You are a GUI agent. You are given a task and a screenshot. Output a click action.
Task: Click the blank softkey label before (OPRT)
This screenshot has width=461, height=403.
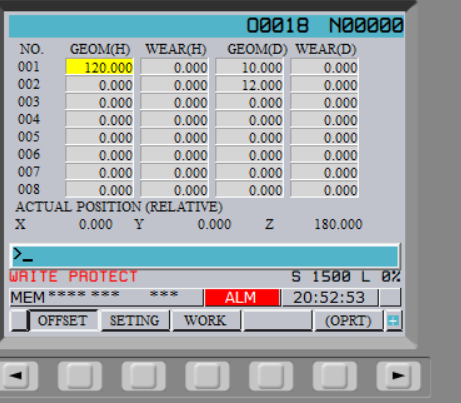click(x=277, y=321)
